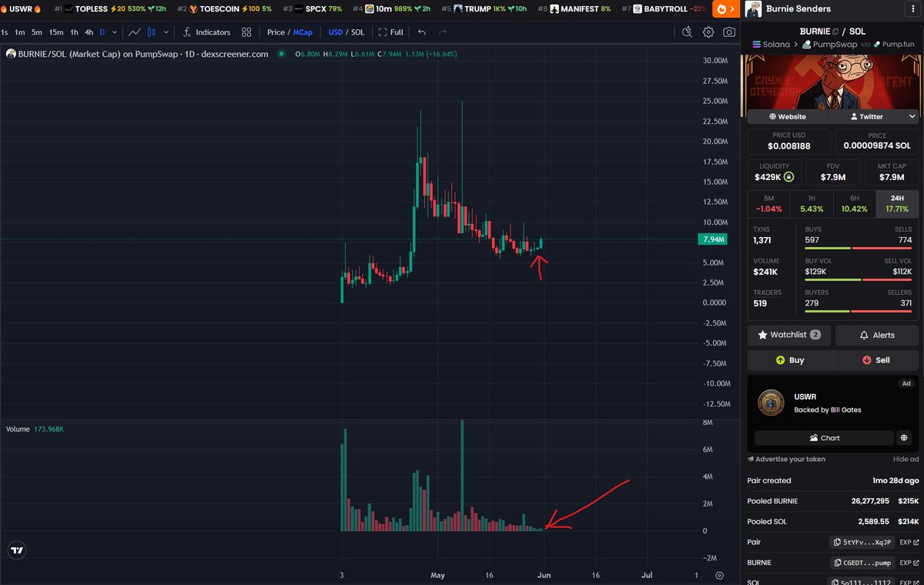924x585 pixels.
Task: Open the layout grid selector
Action: click(246, 32)
